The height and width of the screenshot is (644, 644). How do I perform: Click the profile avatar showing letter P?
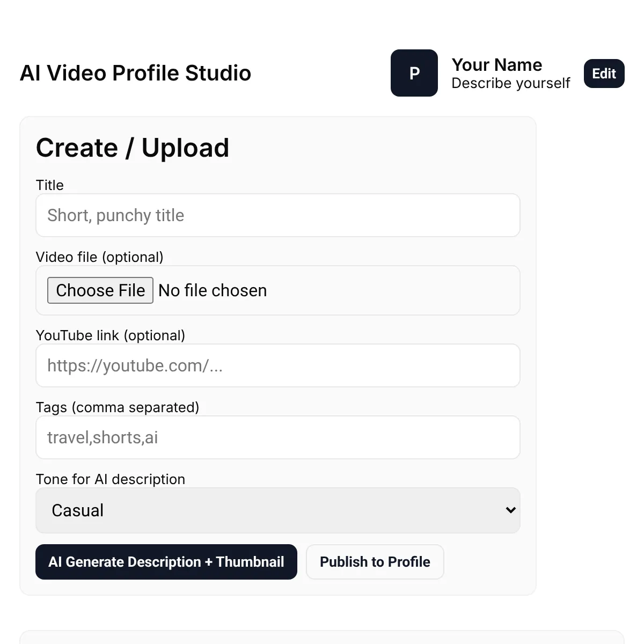point(414,73)
